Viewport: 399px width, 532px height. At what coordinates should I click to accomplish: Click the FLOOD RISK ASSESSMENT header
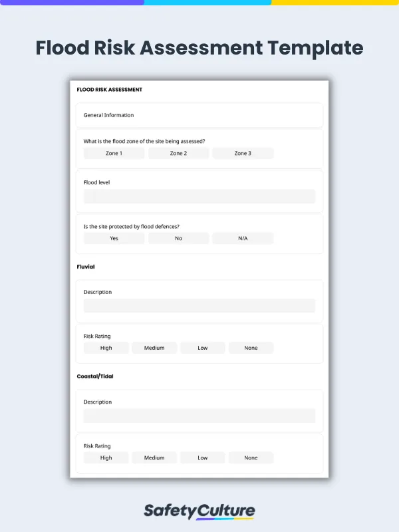[110, 90]
